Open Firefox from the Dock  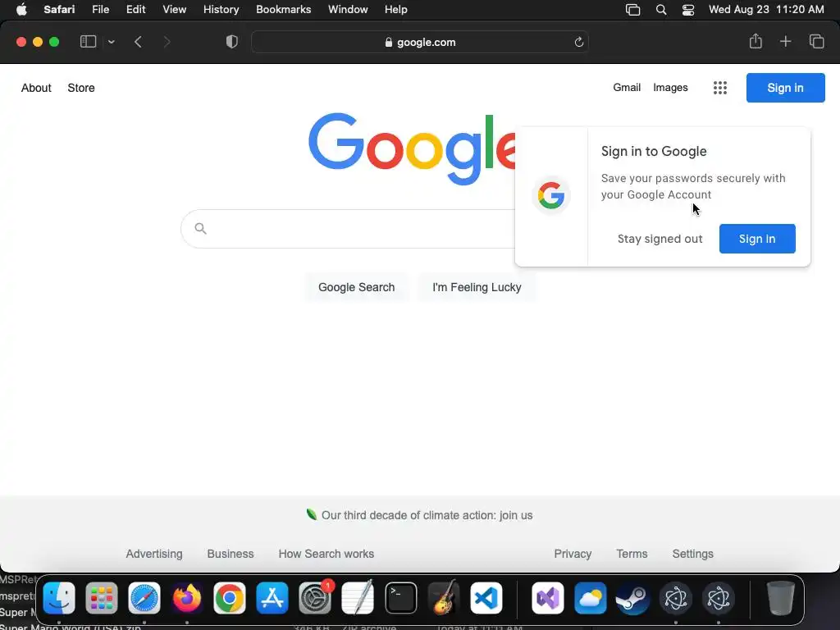click(x=186, y=598)
